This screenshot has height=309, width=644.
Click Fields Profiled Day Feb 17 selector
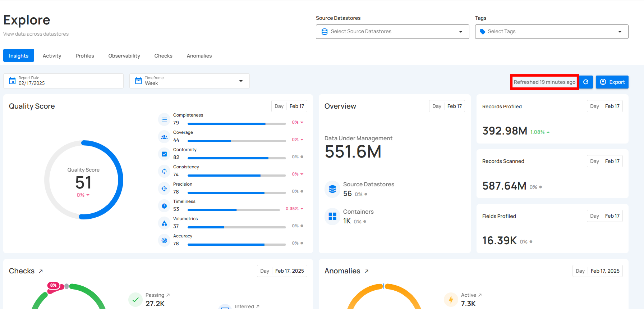point(605,216)
